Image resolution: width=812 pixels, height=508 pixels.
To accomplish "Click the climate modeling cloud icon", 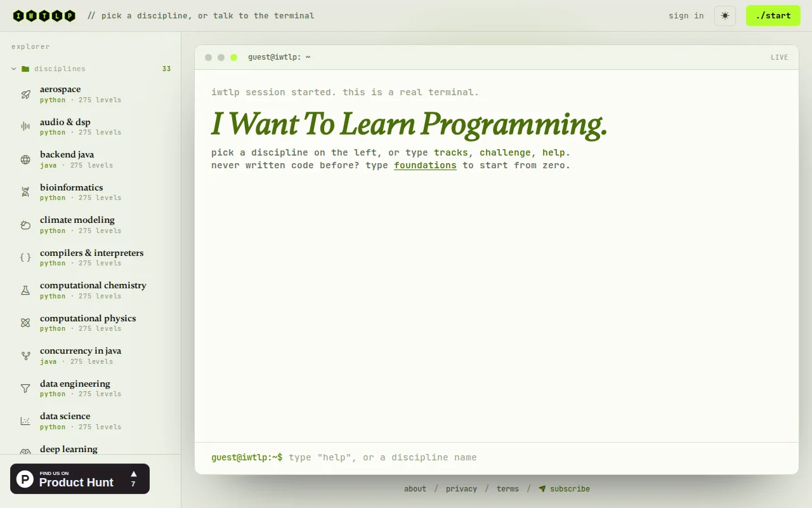I will pyautogui.click(x=25, y=225).
